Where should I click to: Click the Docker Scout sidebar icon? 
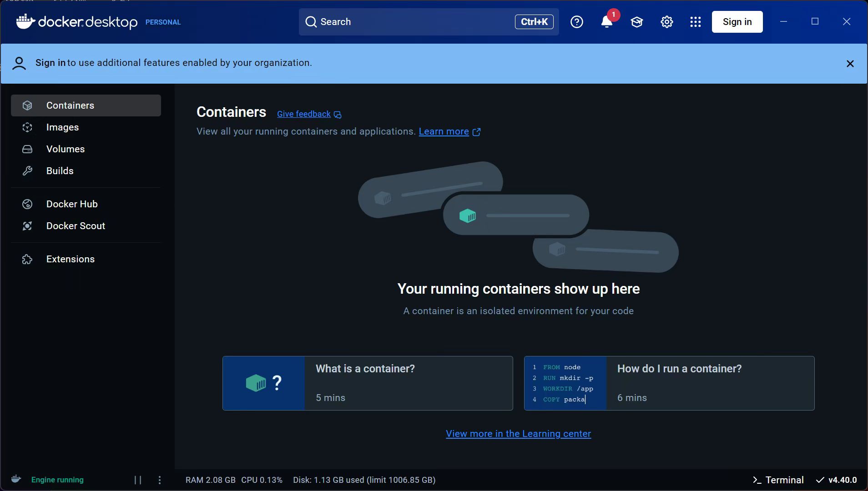tap(27, 226)
